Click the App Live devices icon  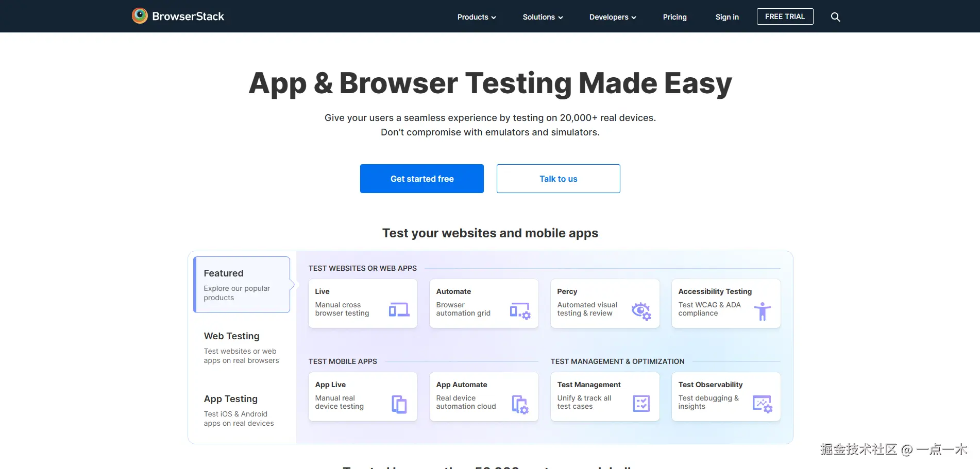(x=399, y=404)
